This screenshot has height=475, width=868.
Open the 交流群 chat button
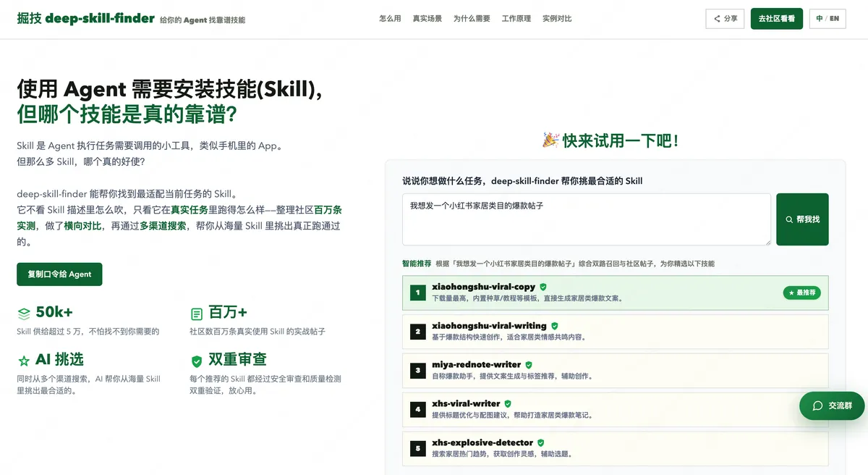click(832, 406)
